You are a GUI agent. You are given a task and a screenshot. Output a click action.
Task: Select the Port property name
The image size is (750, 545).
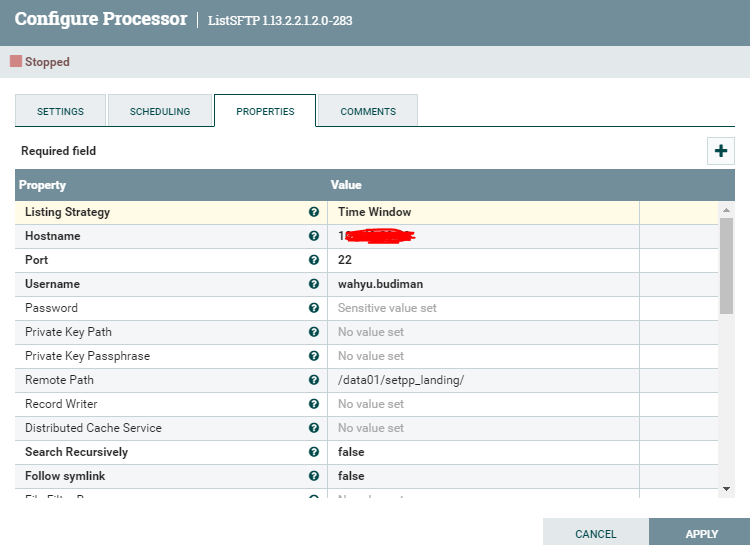point(36,260)
